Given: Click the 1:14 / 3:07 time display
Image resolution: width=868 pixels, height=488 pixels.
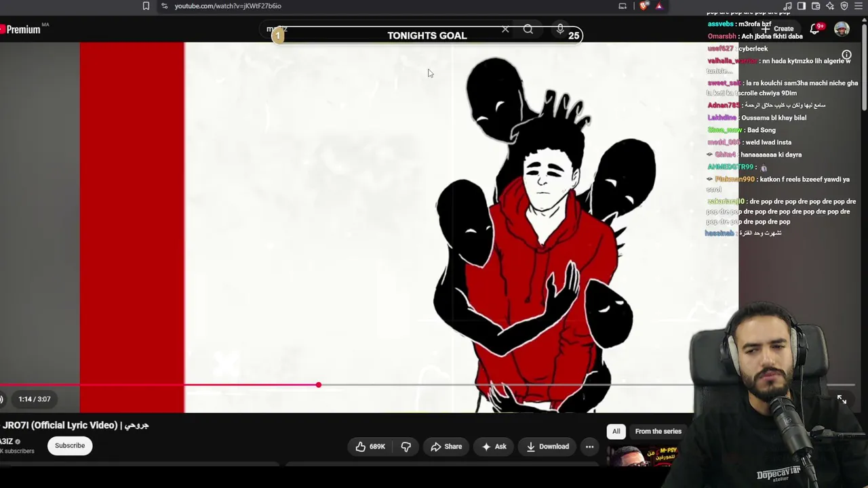Looking at the screenshot, I should coord(35,399).
